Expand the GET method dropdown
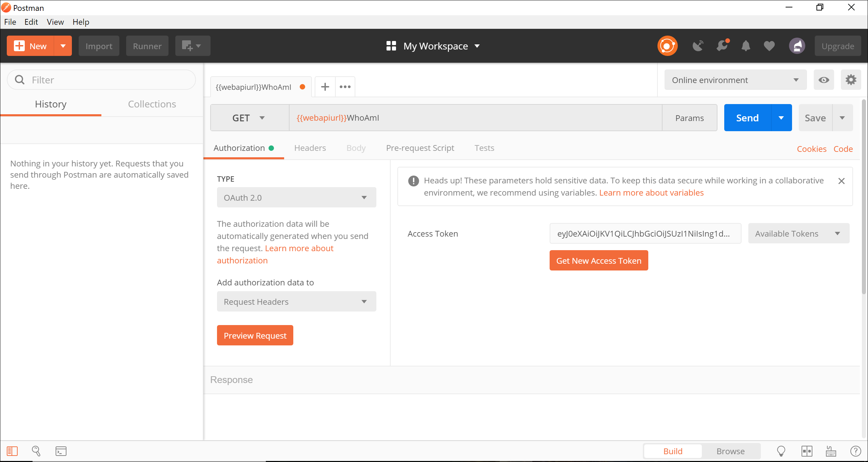868x462 pixels. click(x=249, y=118)
